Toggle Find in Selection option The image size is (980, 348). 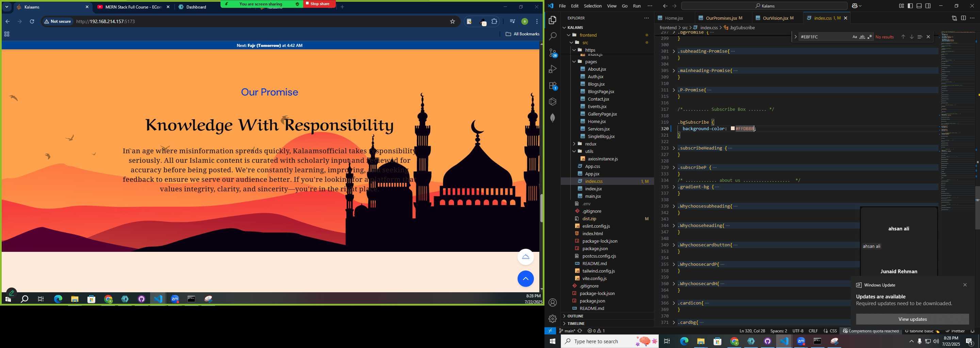click(x=919, y=37)
